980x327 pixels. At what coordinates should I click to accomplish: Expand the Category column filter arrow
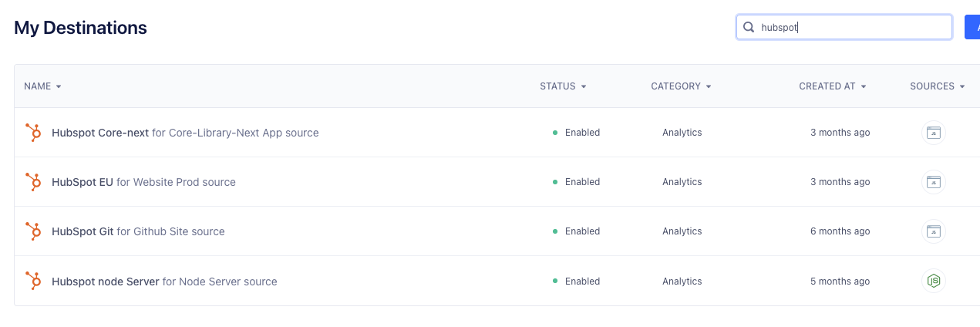(709, 86)
